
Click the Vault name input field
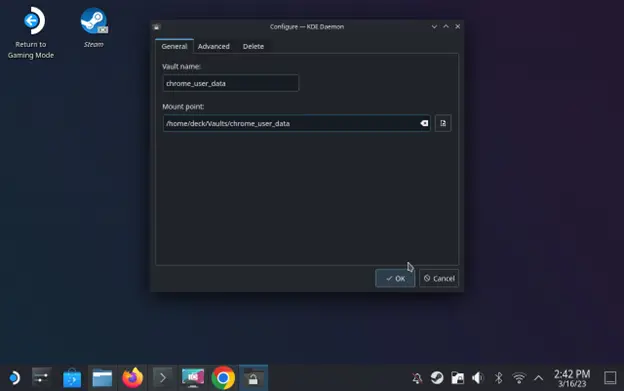click(x=231, y=83)
